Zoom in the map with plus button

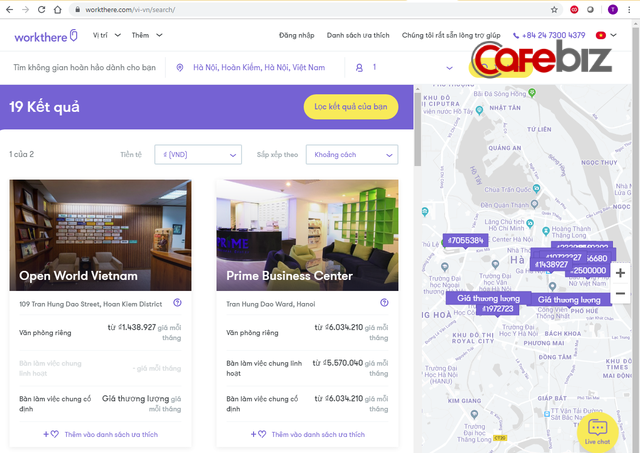[620, 273]
